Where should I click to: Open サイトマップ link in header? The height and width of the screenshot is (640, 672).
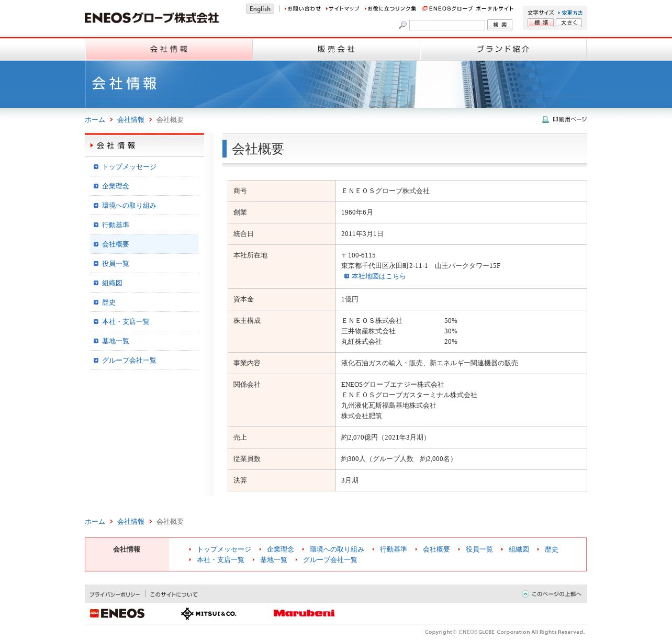343,9
